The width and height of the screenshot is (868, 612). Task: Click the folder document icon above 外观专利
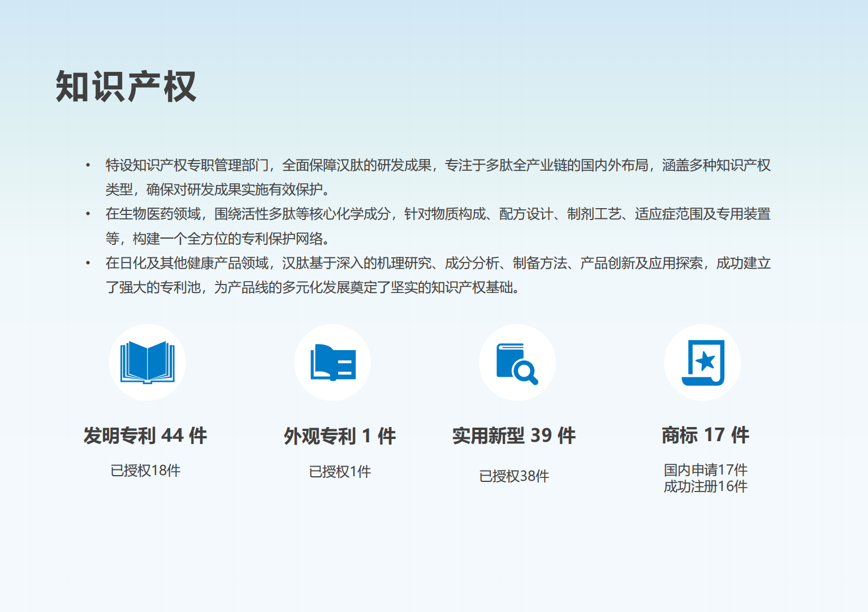[x=333, y=362]
